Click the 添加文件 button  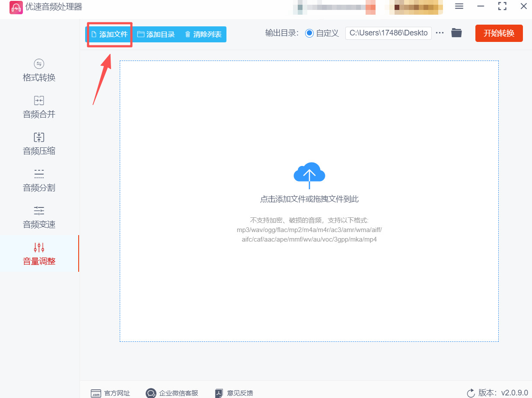click(x=109, y=34)
